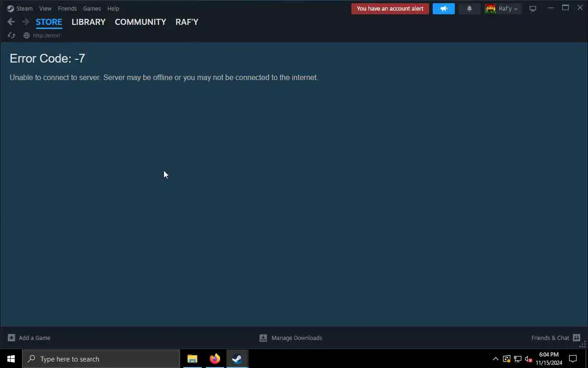588x368 pixels.
Task: Open File Explorer from taskbar
Action: (192, 359)
